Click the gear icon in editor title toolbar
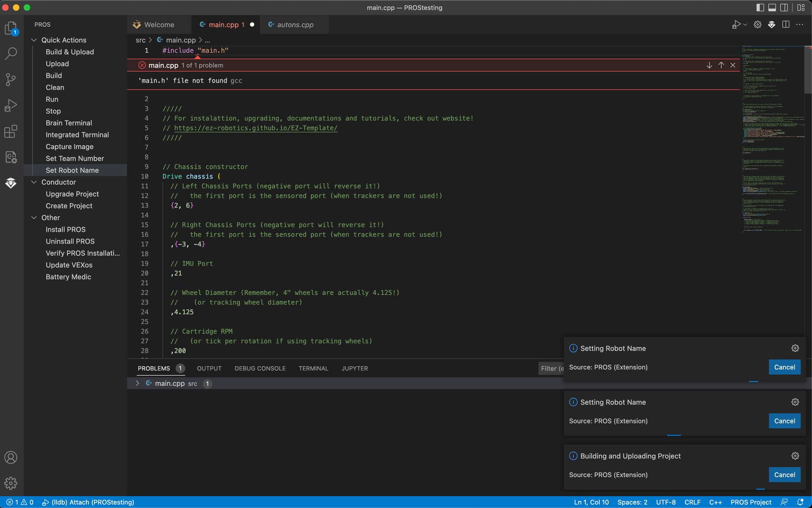The width and height of the screenshot is (812, 508). click(757, 25)
